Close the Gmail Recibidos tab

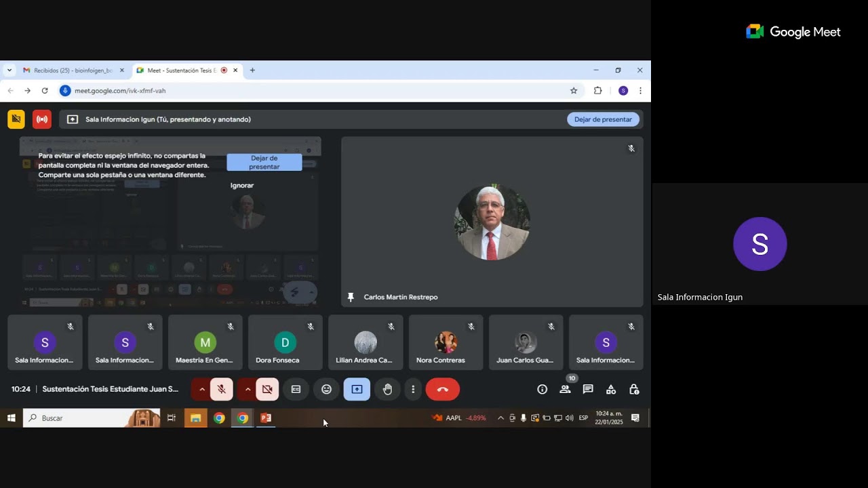(x=122, y=70)
